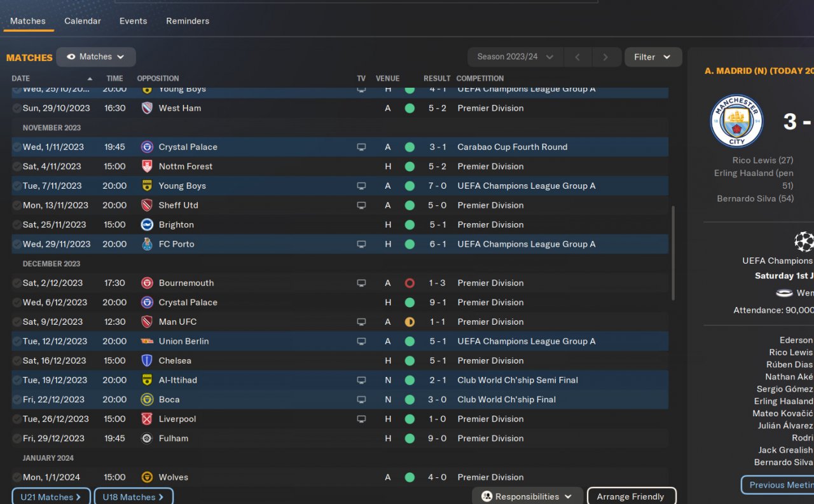Expand the Filter dropdown

click(652, 57)
